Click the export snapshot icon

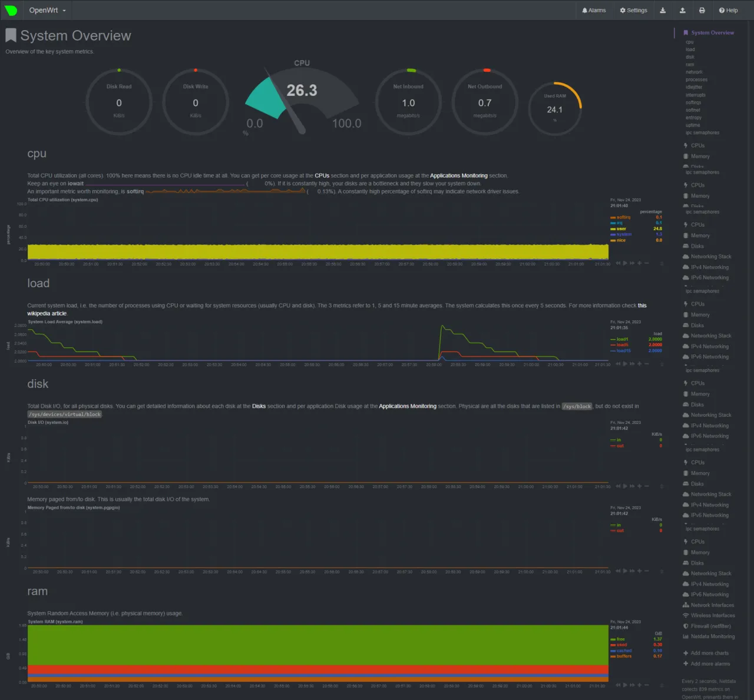coord(663,10)
